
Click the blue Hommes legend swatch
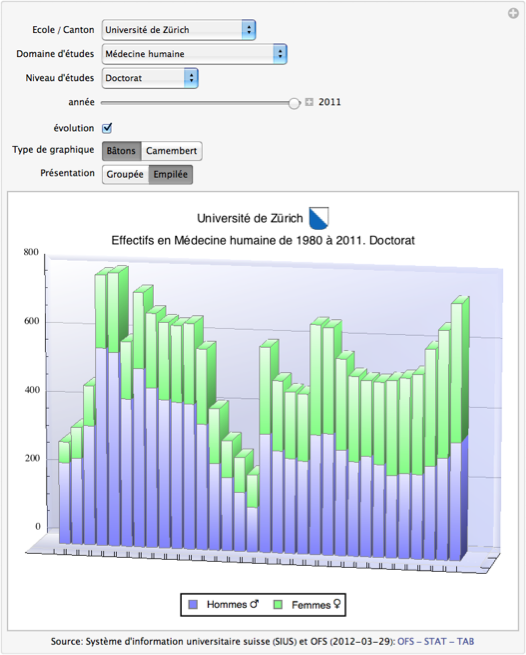pos(193,604)
